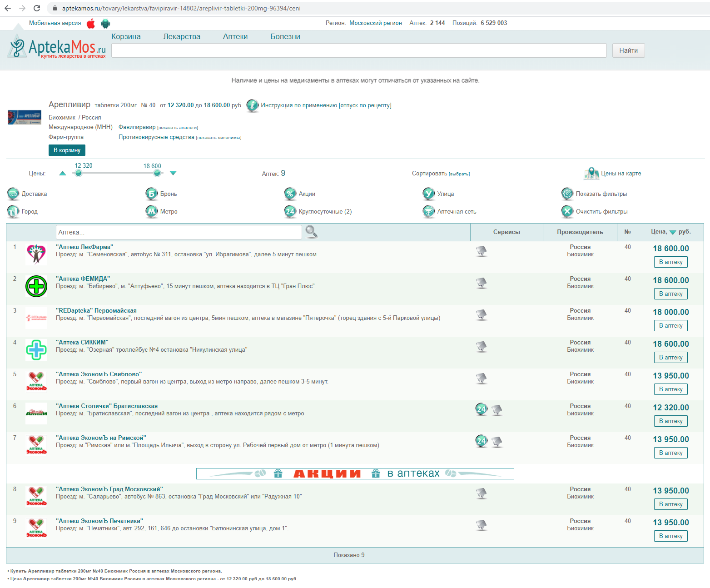Expand analogs list for Фавипиравир

pos(178,128)
